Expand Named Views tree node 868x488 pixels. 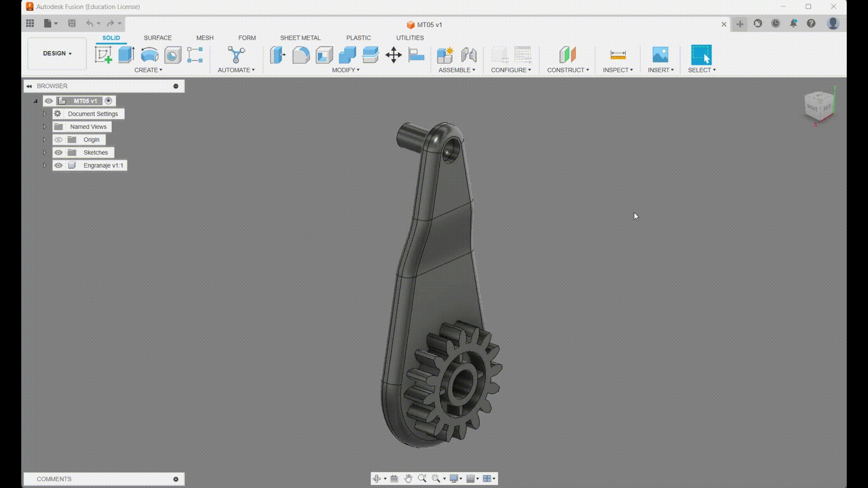point(45,127)
